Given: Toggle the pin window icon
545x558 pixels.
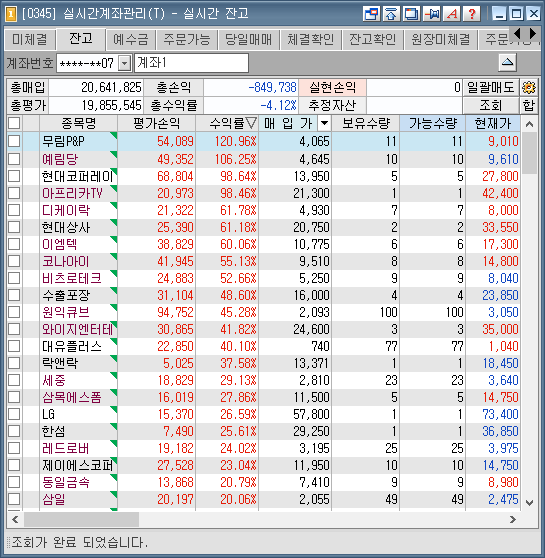Looking at the screenshot, I should coord(432,14).
